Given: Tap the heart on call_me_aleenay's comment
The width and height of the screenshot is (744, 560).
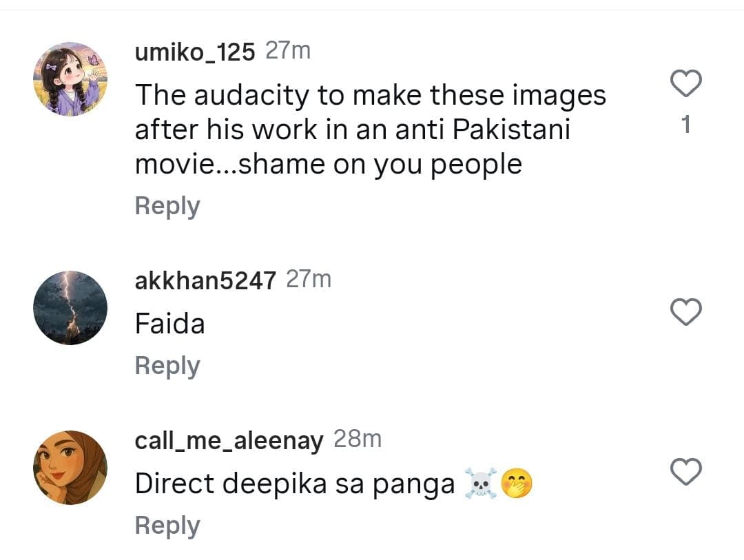Looking at the screenshot, I should click(x=685, y=472).
